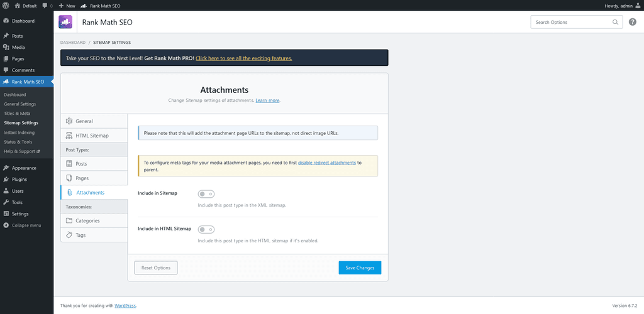Click the Learn more link
The image size is (644, 314).
pyautogui.click(x=267, y=100)
